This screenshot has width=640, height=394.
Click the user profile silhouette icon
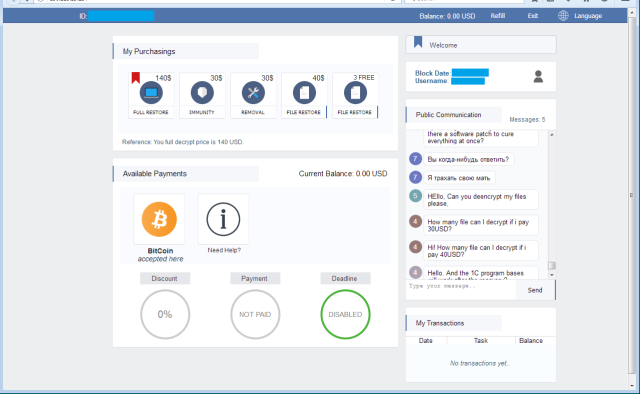(x=538, y=76)
